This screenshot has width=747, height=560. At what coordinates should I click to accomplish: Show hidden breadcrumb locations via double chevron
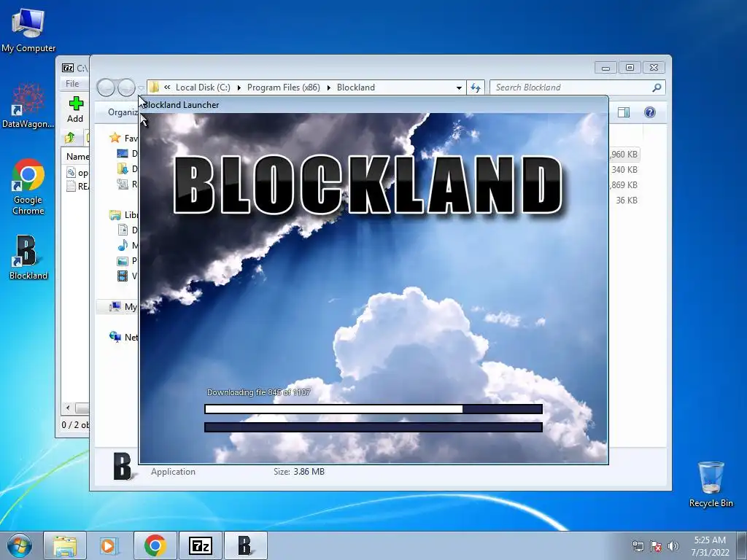point(167,87)
